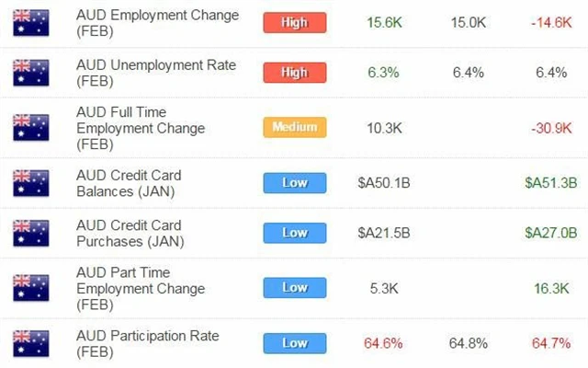Screen dimensions: 588x368
Task: Click the flag icon beside AUD Unemployment Rate
Action: (31, 74)
